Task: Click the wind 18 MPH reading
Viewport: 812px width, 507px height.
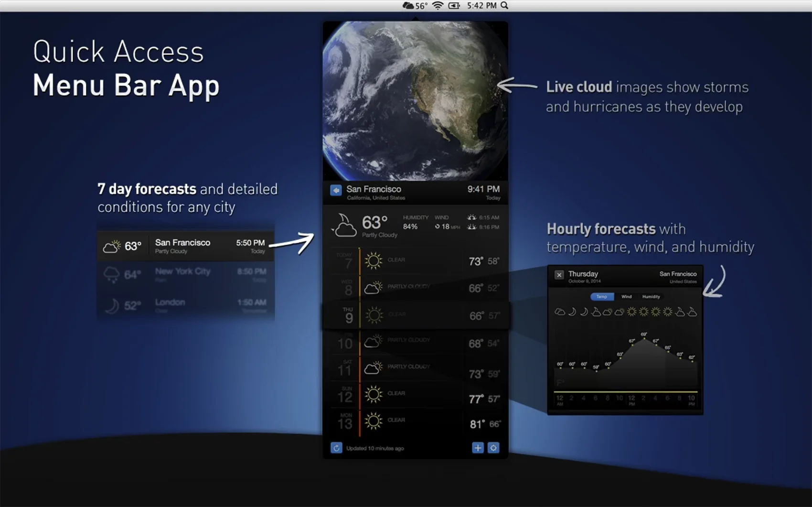Action: 447,227
